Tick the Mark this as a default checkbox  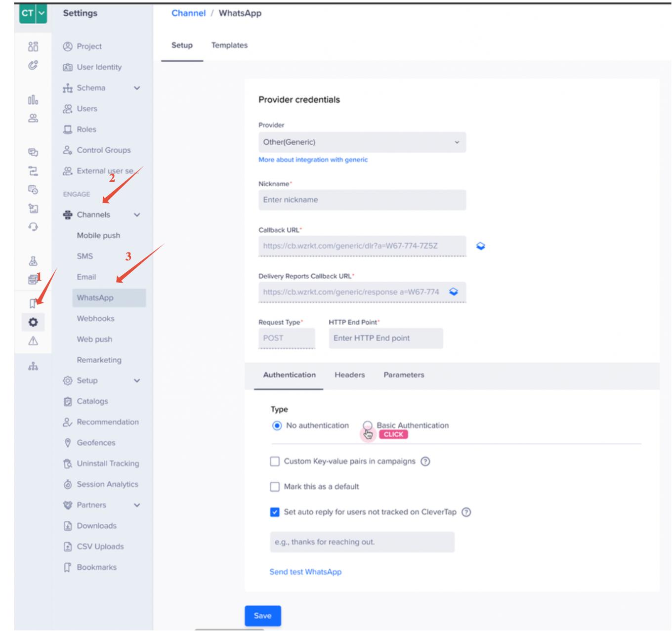pyautogui.click(x=275, y=487)
